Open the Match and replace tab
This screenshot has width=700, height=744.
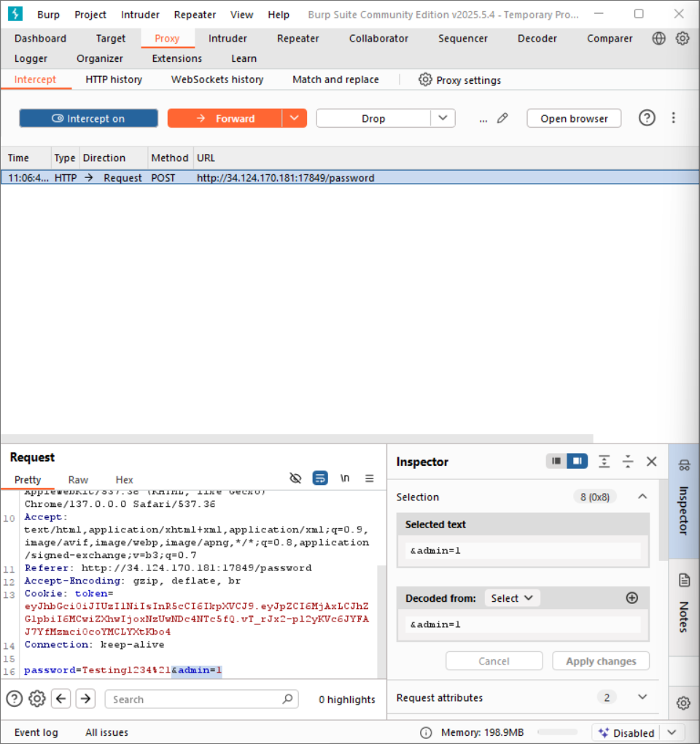[x=335, y=80]
